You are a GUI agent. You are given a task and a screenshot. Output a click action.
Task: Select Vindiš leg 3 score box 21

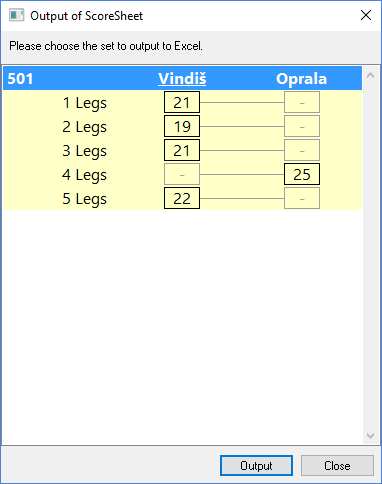182,150
